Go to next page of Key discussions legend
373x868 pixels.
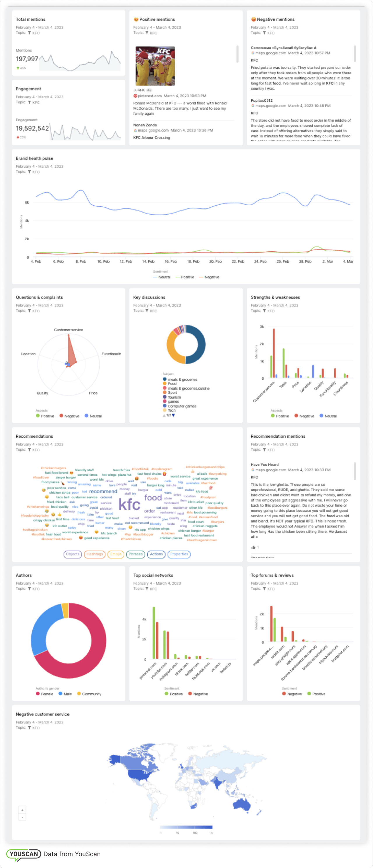coord(173,415)
